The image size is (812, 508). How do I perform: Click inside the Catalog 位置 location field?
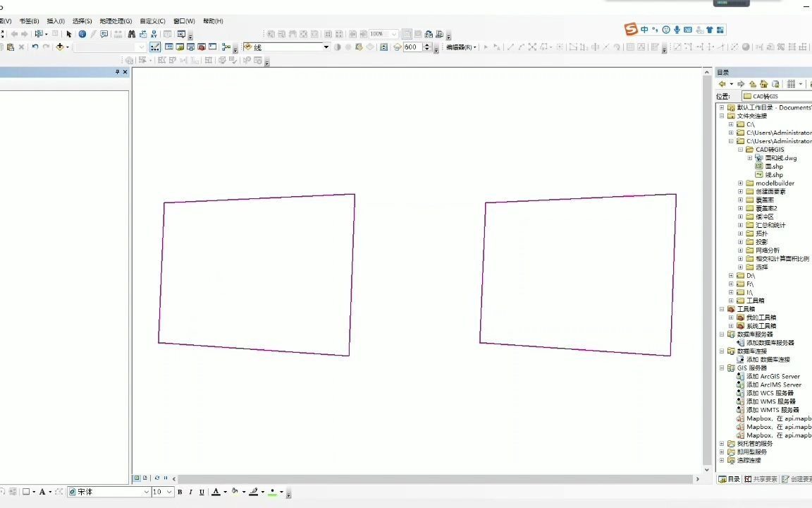775,96
